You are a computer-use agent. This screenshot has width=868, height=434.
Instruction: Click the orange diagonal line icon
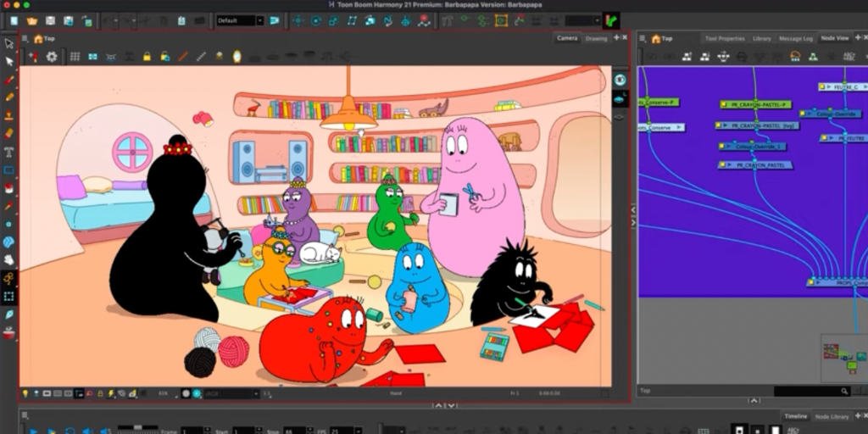[x=183, y=57]
